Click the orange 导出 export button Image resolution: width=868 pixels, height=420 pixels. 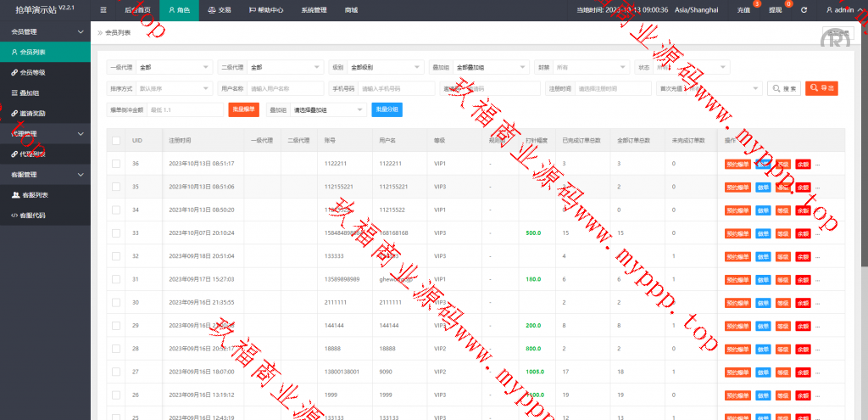(821, 88)
